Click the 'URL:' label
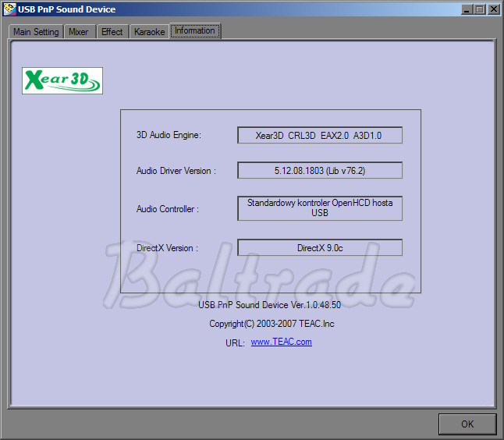 [x=235, y=343]
